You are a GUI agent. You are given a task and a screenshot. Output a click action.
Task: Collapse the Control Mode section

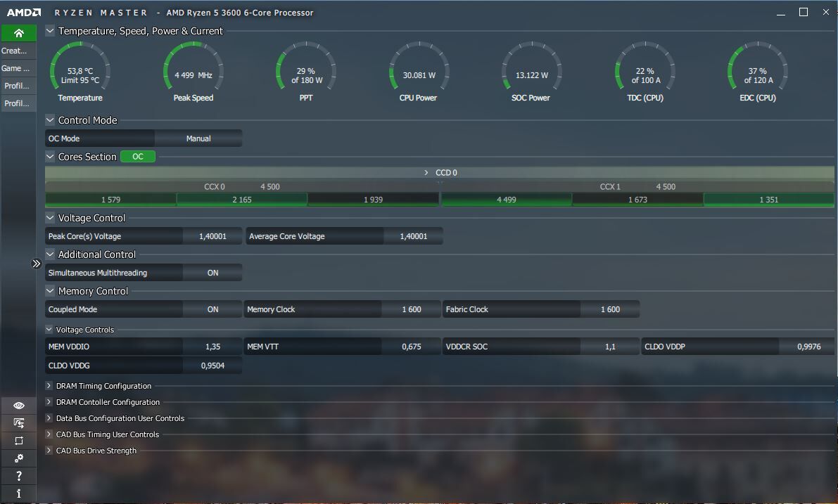coord(50,120)
